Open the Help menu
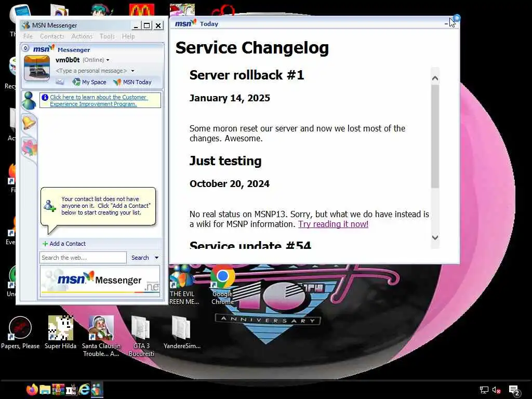This screenshot has height=399, width=532. tap(128, 36)
